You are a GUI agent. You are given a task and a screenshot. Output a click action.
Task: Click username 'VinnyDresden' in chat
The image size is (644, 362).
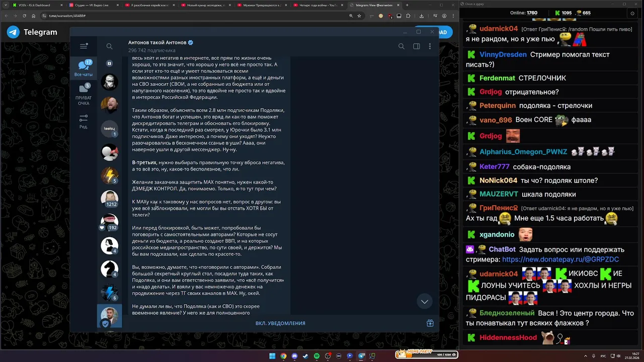pos(503,54)
